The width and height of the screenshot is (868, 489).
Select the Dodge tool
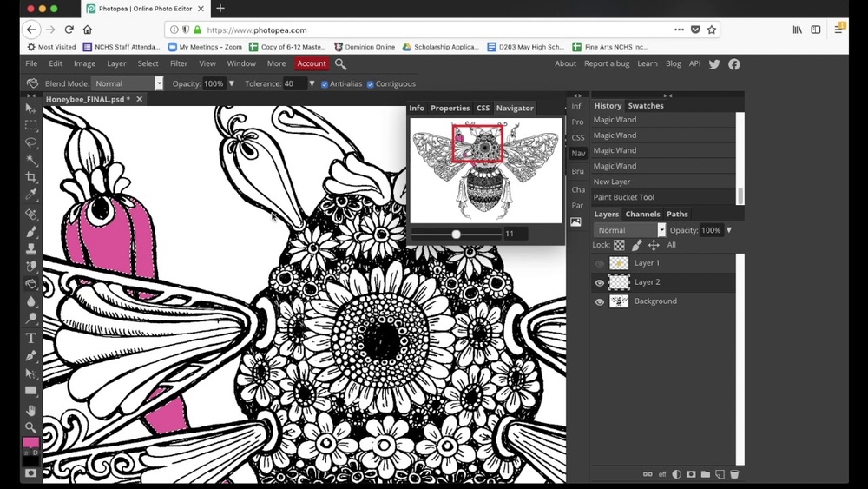30,319
